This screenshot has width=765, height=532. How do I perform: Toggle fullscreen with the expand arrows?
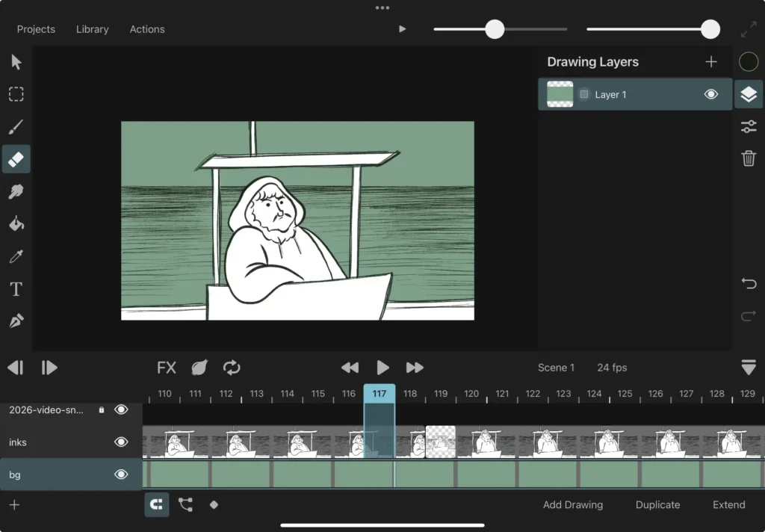[749, 29]
